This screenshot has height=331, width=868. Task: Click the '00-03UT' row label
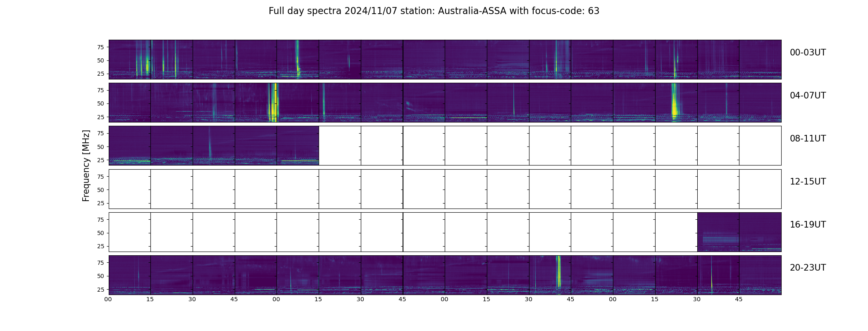click(x=808, y=53)
